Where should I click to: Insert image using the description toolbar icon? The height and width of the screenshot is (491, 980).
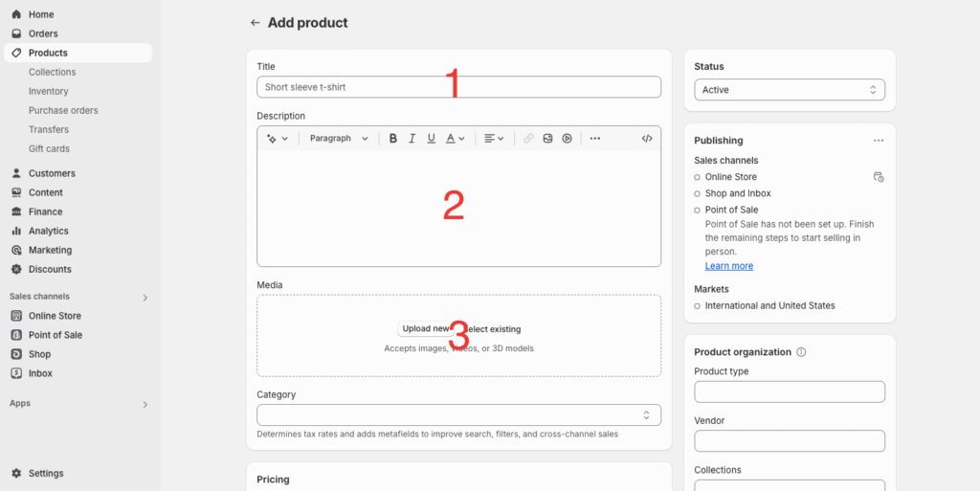coord(547,139)
